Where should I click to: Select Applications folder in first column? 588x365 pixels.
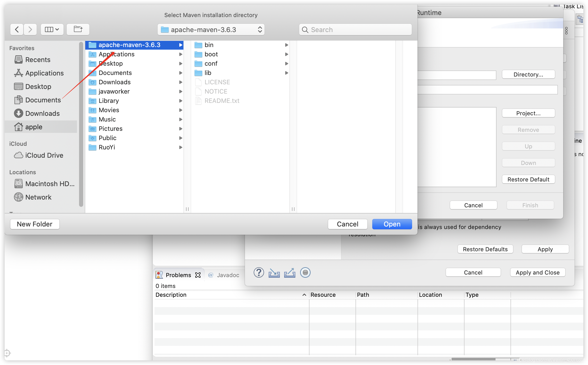(134, 54)
